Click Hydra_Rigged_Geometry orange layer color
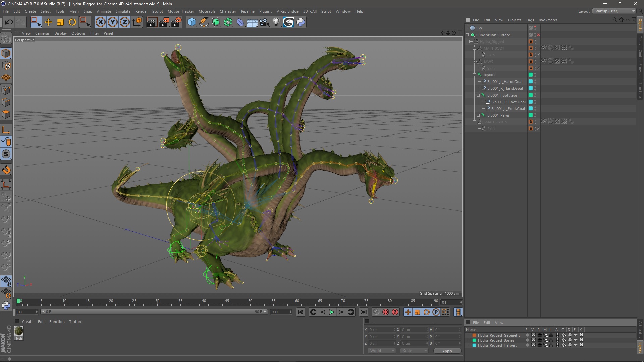This screenshot has width=644, height=362. click(474, 335)
